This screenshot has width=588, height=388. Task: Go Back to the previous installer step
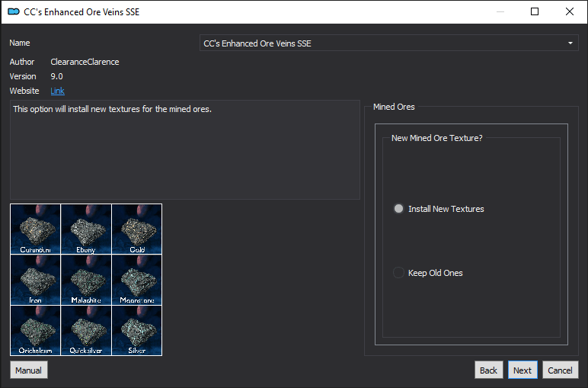[x=488, y=370]
